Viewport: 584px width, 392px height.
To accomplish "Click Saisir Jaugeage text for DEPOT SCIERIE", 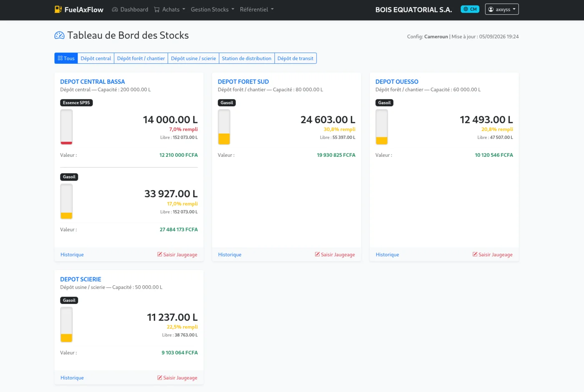I will pos(180,378).
